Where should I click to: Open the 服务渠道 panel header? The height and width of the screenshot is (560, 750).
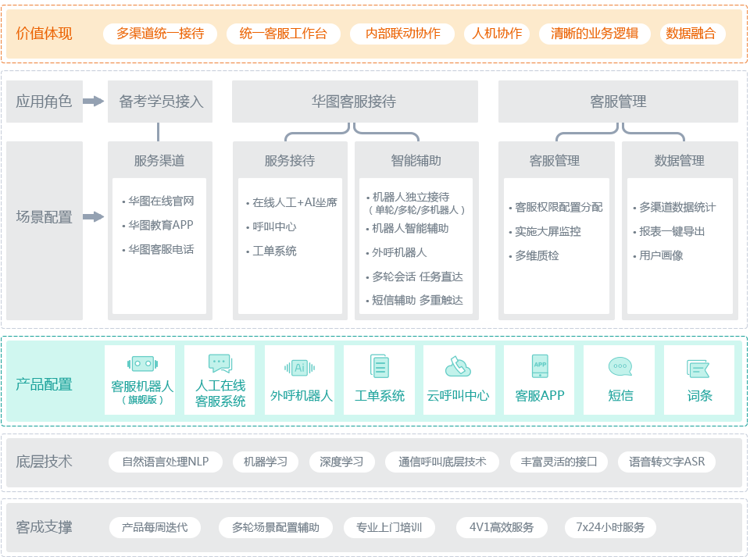159,161
